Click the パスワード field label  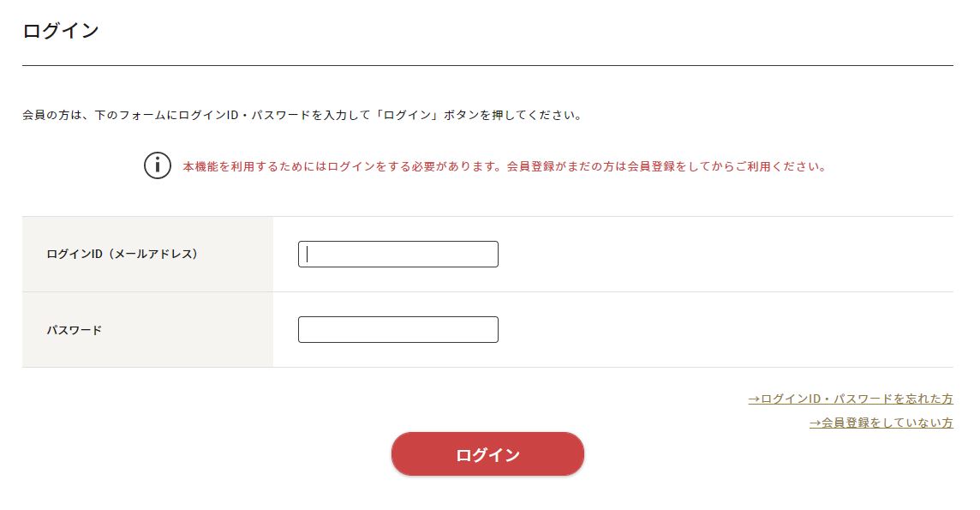(x=75, y=330)
